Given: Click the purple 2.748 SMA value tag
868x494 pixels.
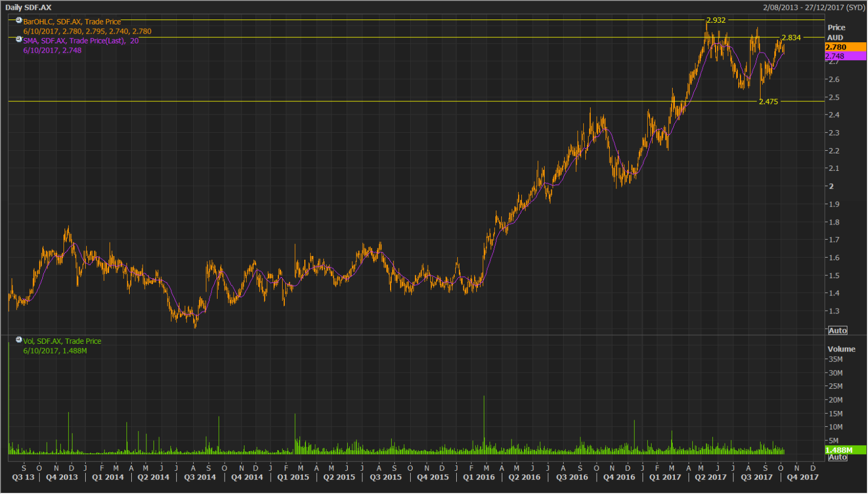Looking at the screenshot, I should click(x=845, y=56).
